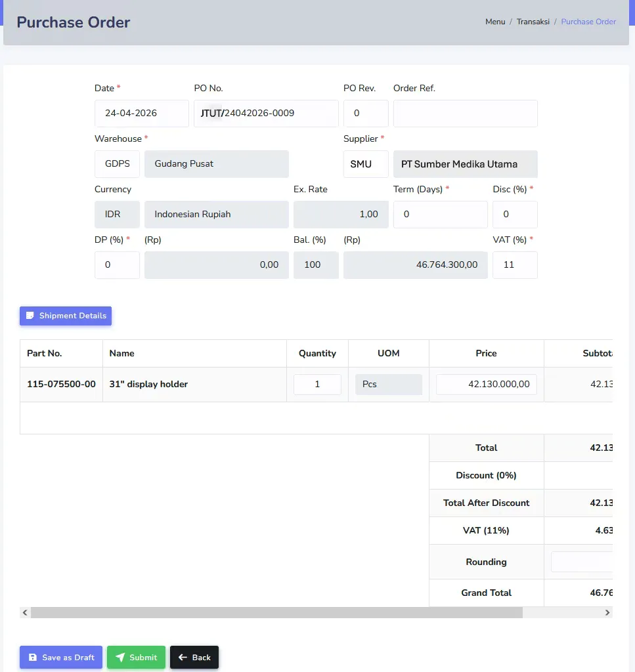Click the balance amount 46.764.300,00 field
Screen dimensions: 635x672
coord(416,265)
